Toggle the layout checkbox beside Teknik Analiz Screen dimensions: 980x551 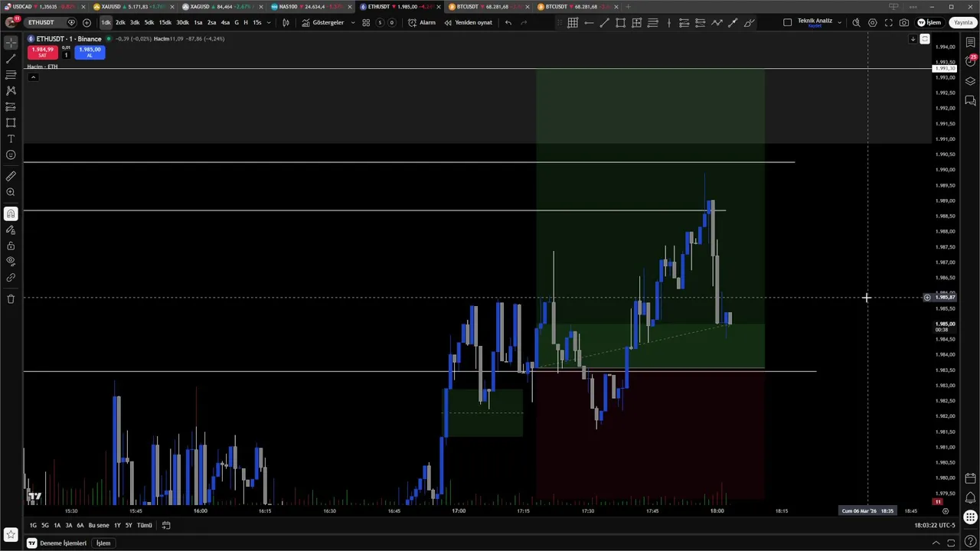(787, 22)
